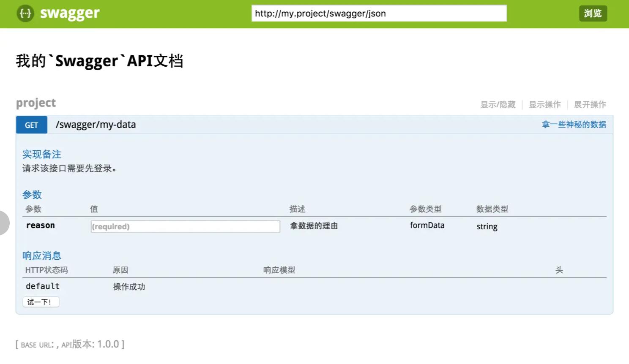
Task: Click the swagger logo icon
Action: 25,14
